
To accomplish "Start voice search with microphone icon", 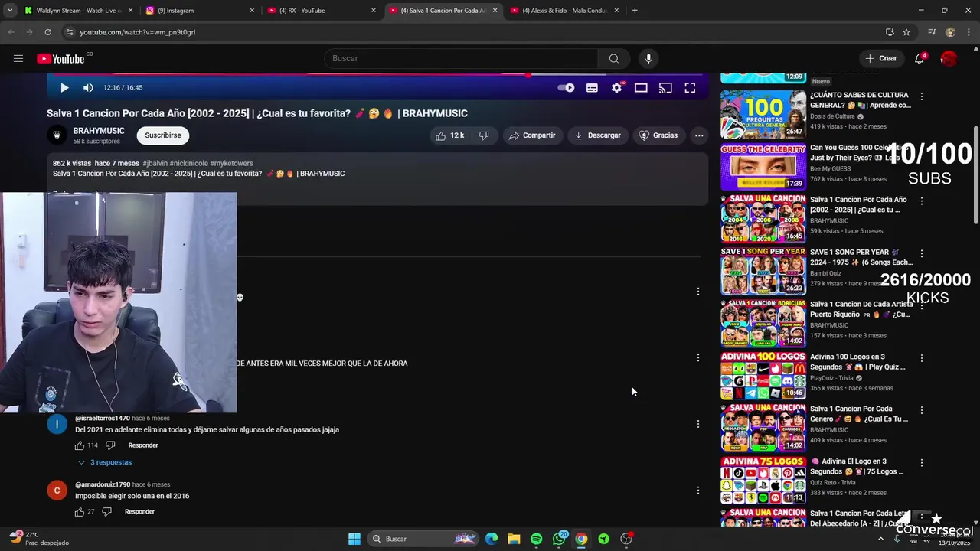I will click(x=648, y=58).
